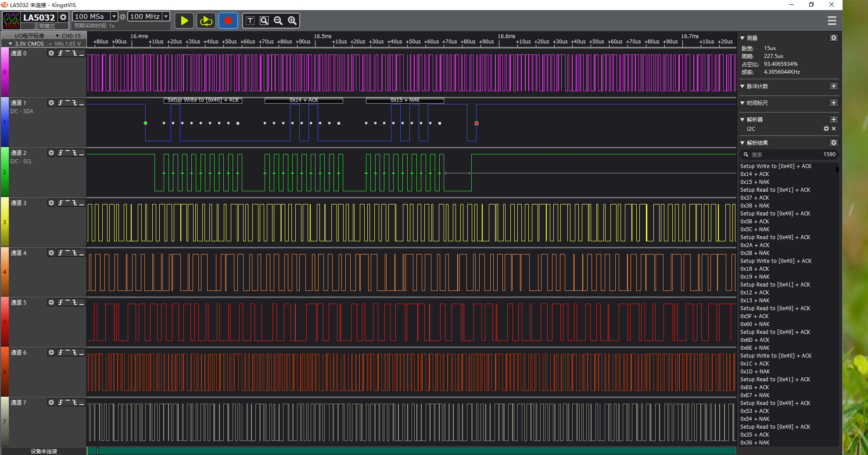868x455 pixels.
Task: Set falling edge trigger on 通道 5
Action: point(75,302)
